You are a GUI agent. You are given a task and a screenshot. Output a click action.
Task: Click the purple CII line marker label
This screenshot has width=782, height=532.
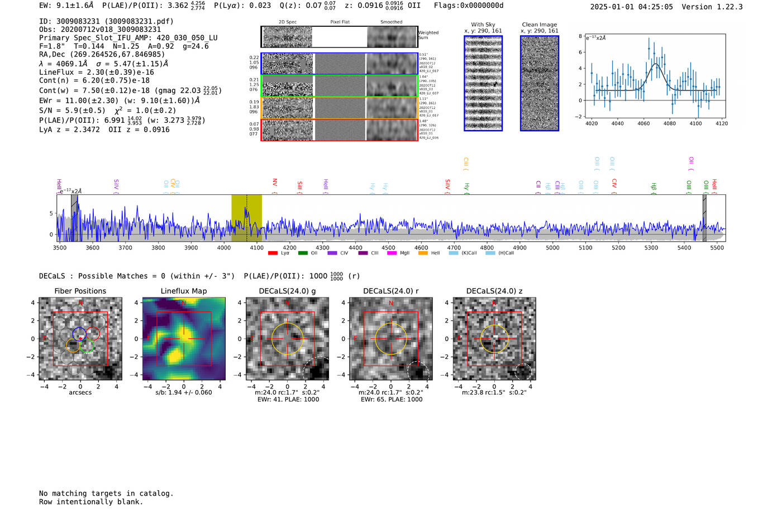click(x=538, y=187)
